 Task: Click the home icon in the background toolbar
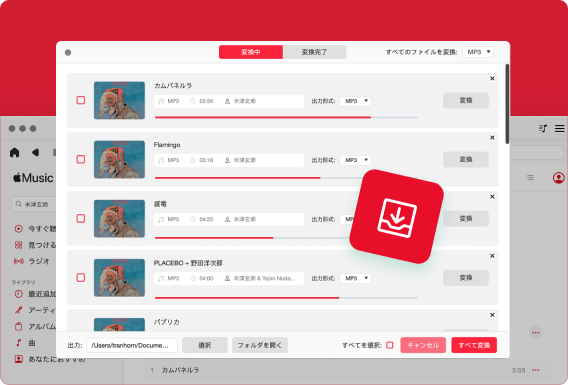tap(14, 152)
